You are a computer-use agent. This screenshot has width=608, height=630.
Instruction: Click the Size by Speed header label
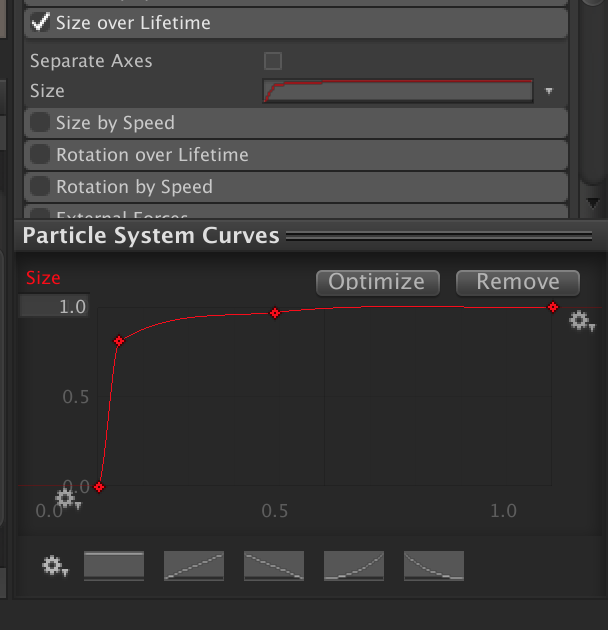click(115, 123)
